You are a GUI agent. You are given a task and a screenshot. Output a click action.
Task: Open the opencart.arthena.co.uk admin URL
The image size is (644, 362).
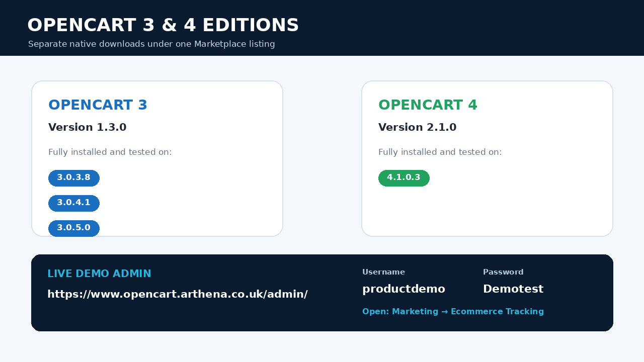[177, 295]
